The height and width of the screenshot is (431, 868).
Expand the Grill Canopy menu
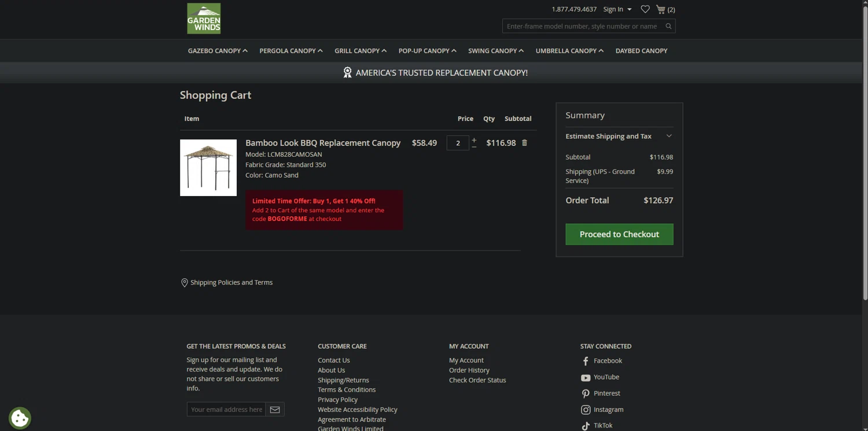pos(361,51)
